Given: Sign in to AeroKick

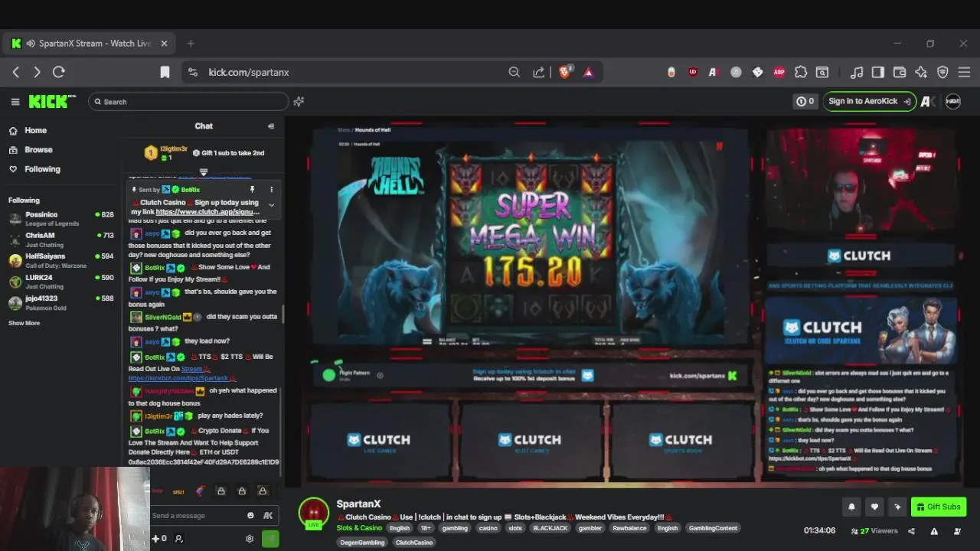Looking at the screenshot, I should click(x=869, y=101).
